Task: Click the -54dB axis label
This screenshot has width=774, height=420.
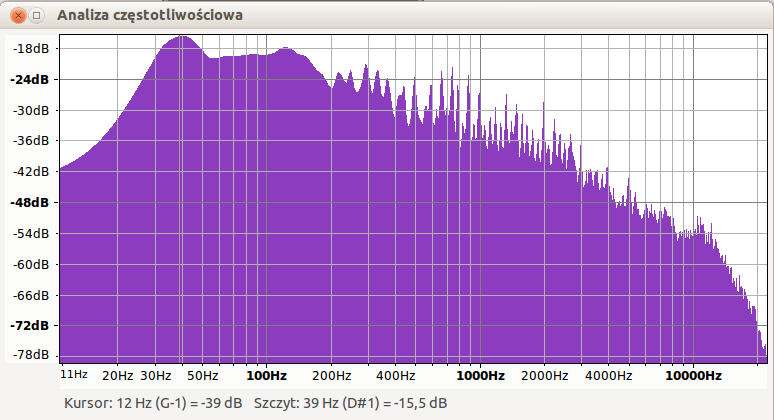Action: click(x=31, y=233)
